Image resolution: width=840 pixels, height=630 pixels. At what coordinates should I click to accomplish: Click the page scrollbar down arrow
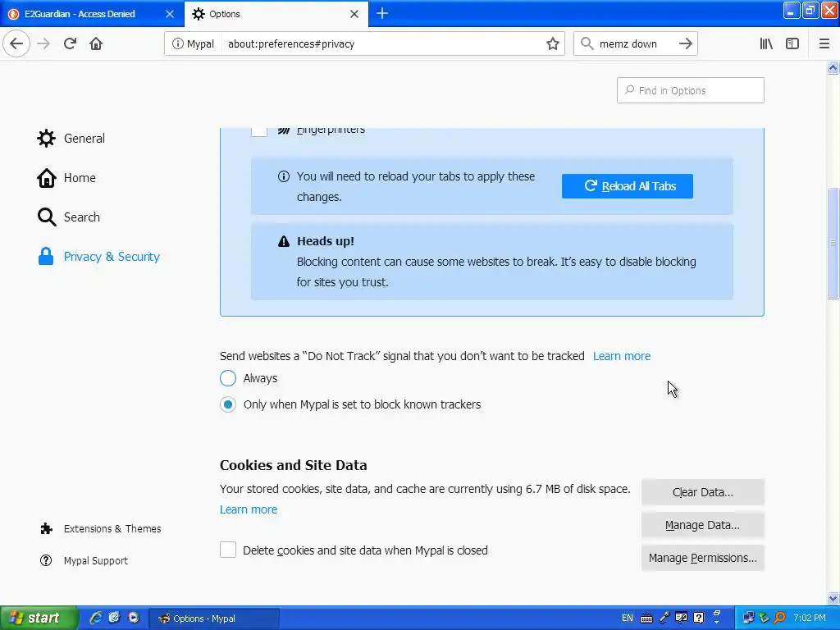(833, 598)
